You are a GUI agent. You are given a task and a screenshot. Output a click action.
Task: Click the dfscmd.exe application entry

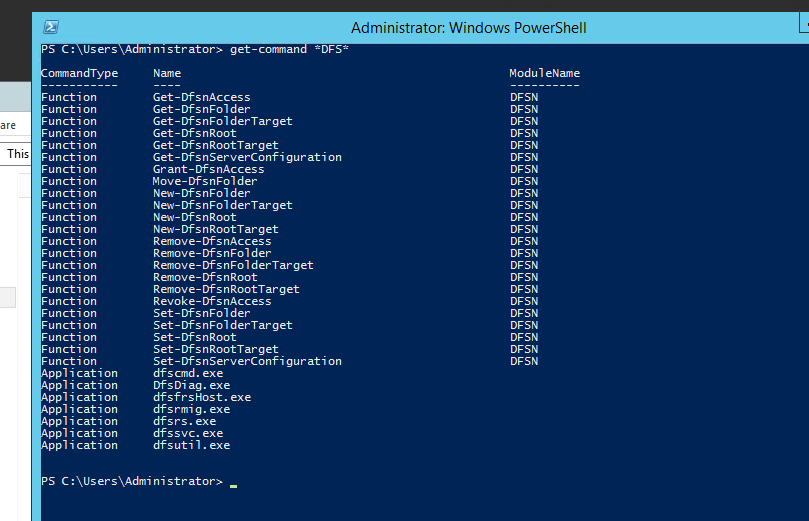(188, 373)
